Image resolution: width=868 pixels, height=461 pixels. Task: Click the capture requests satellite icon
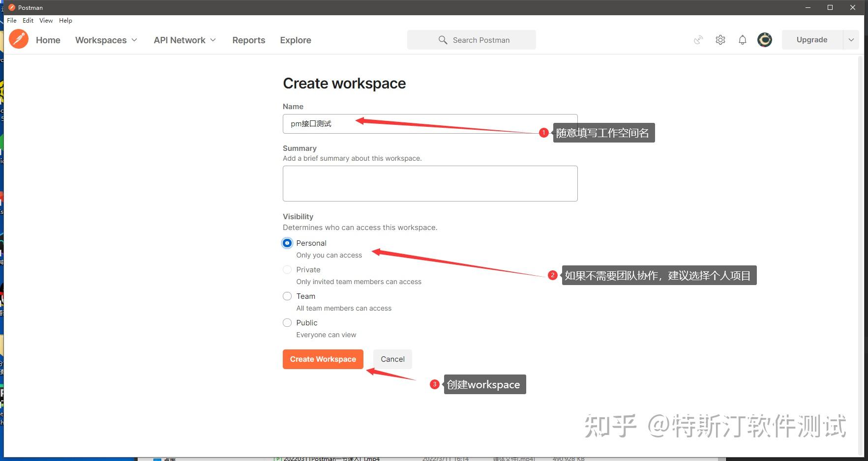pos(698,40)
